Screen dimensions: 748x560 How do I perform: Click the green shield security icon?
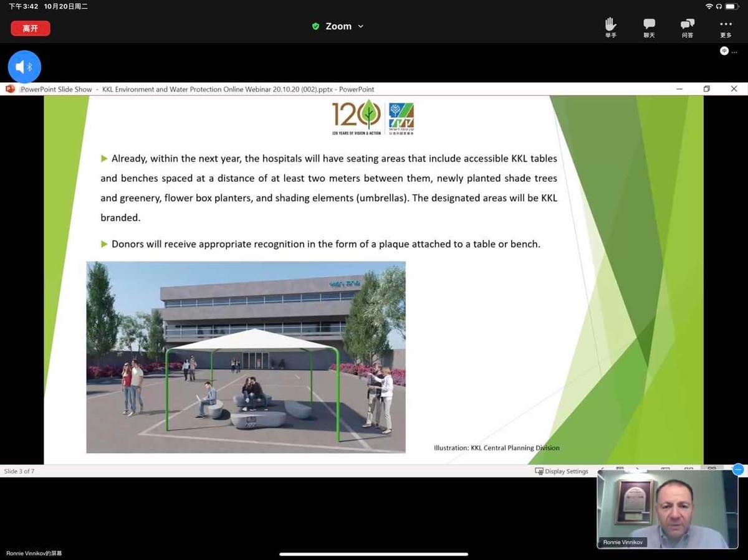coord(315,26)
